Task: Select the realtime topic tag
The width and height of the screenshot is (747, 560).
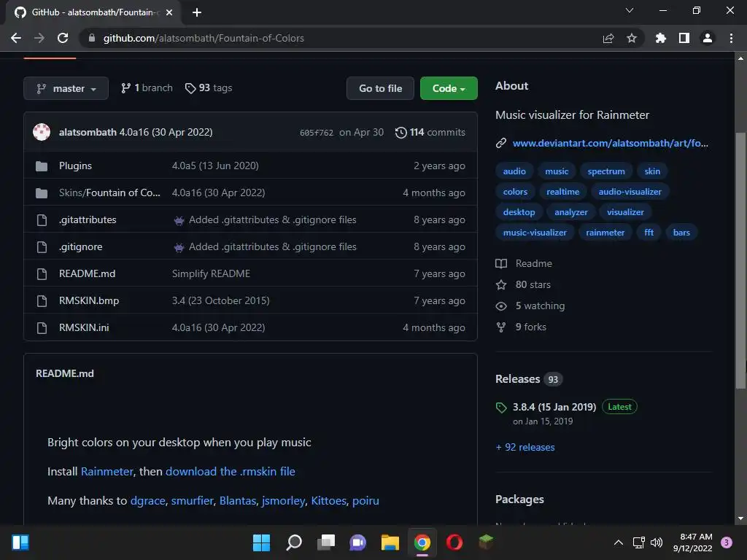Action: (562, 192)
